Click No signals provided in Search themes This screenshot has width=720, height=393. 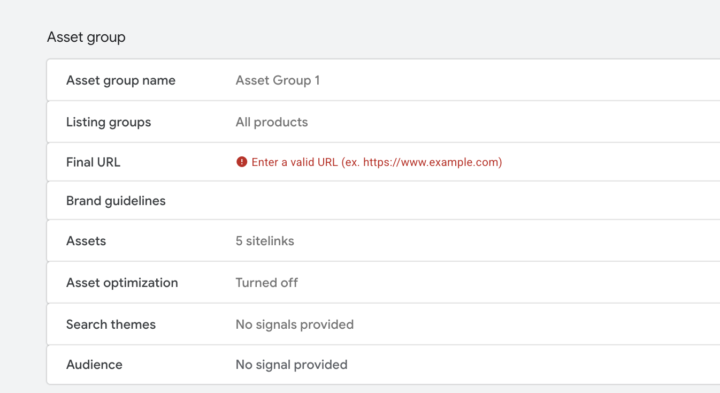295,325
